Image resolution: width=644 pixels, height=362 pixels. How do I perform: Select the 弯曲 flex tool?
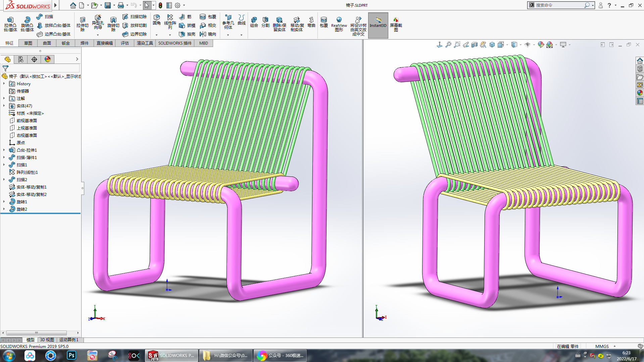pos(311,22)
